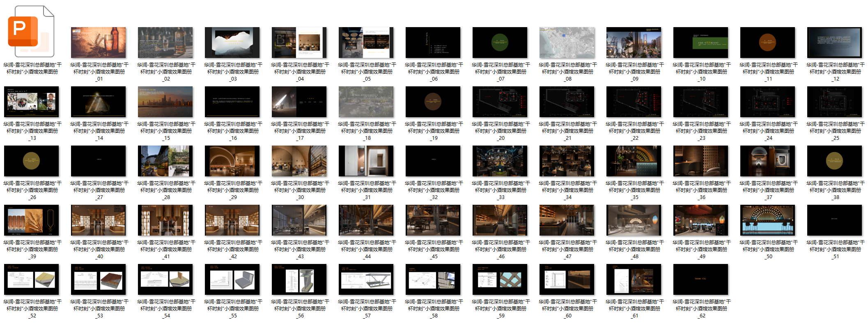This screenshot has width=868, height=324.
Task: Select wood flooring detail thumbnail ending _53
Action: [99, 280]
